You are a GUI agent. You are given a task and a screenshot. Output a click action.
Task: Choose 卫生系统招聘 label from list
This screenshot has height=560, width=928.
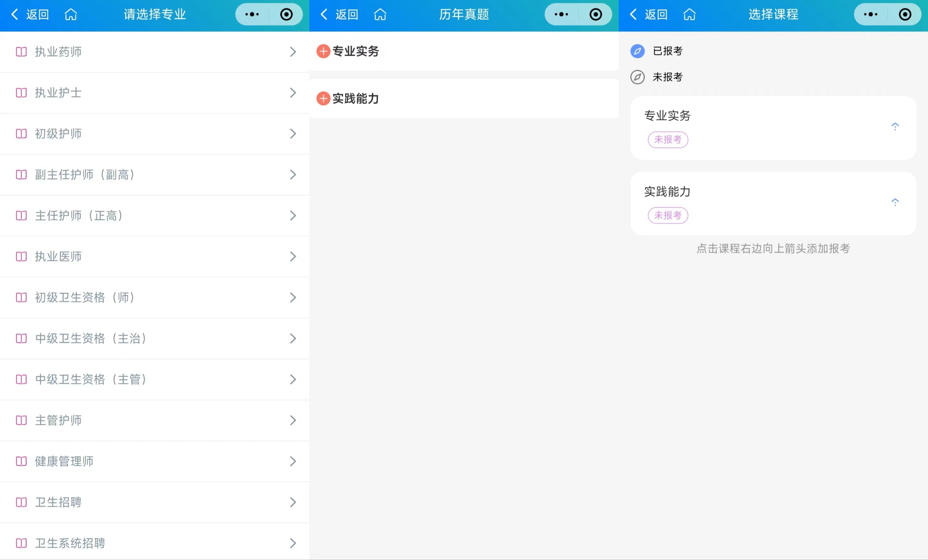click(70, 543)
